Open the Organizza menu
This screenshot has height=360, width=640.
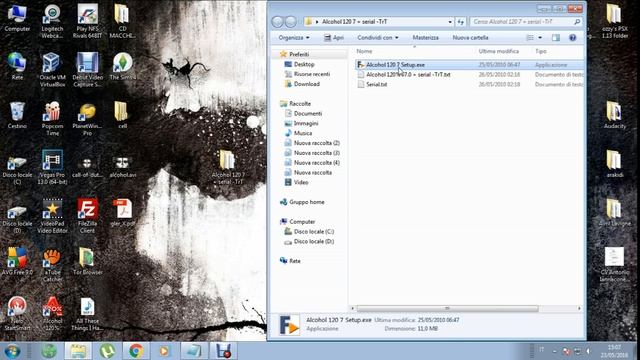click(293, 38)
